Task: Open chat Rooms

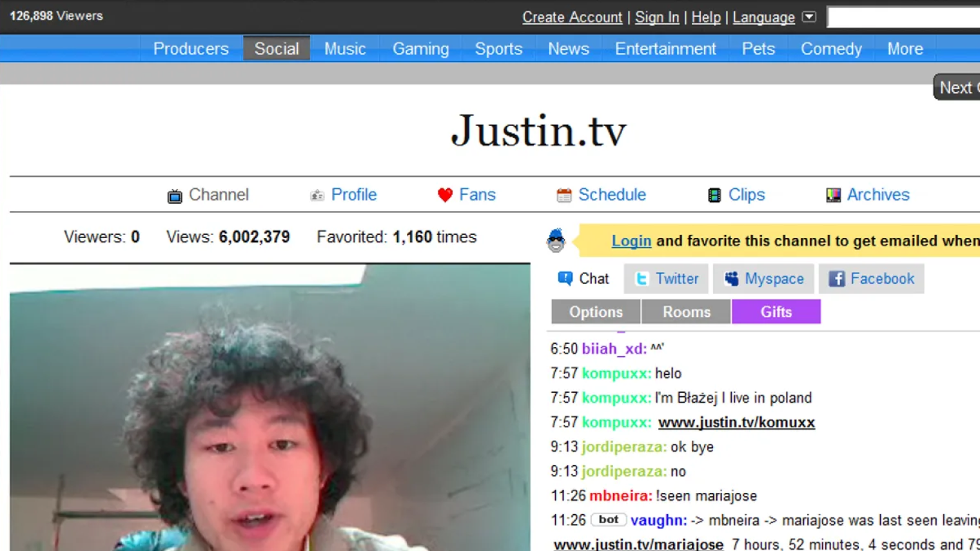Action: (x=686, y=312)
